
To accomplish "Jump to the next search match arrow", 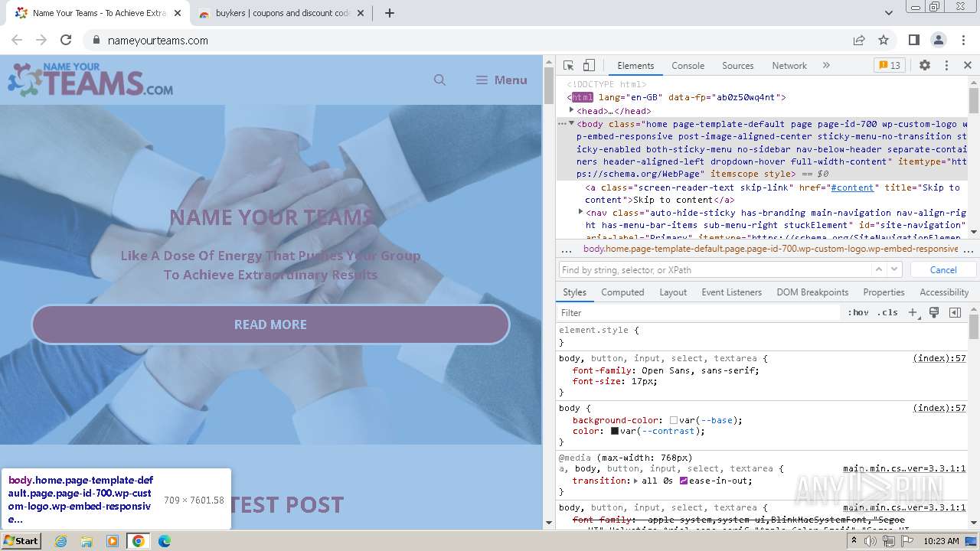I will click(x=894, y=269).
